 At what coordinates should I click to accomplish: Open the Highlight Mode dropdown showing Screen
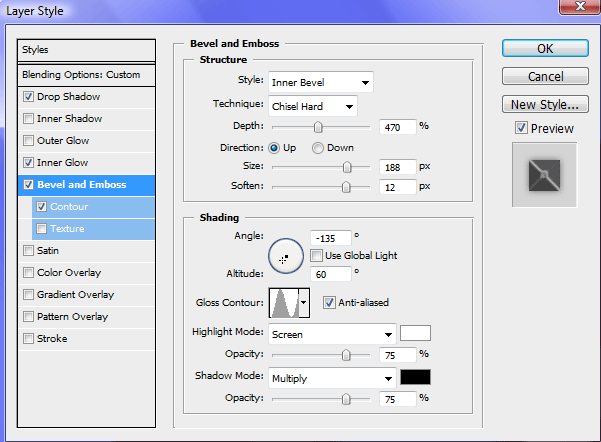pos(332,334)
